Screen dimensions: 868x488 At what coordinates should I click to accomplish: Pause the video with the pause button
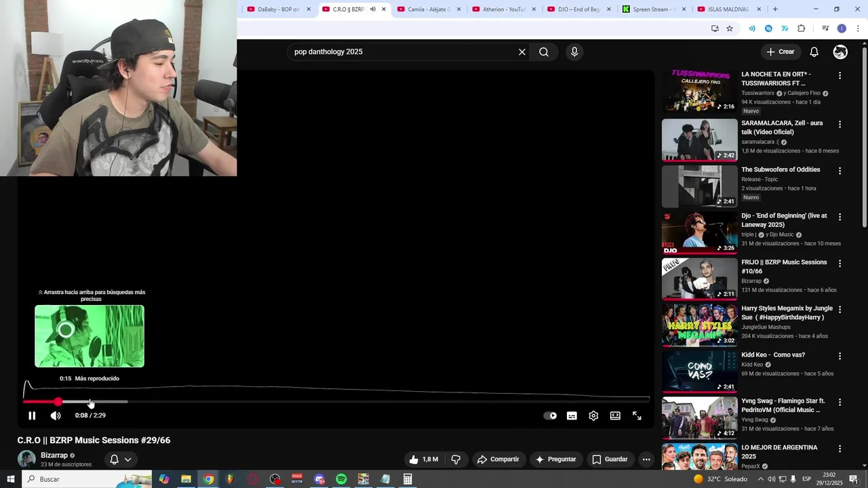32,415
